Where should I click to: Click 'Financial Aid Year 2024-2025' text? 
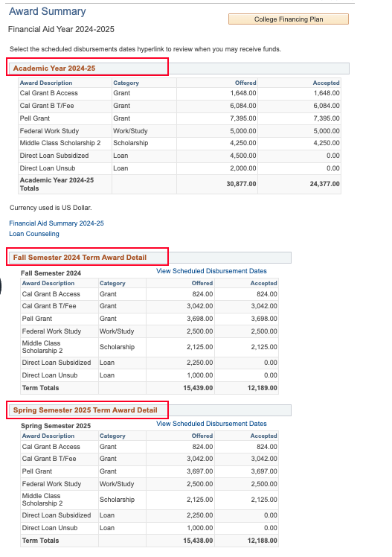(62, 29)
